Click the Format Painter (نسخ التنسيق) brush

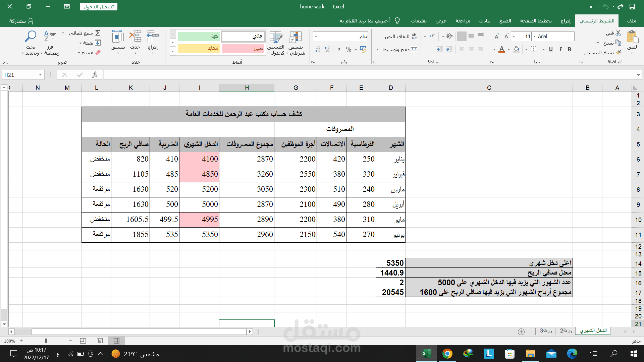point(619,53)
